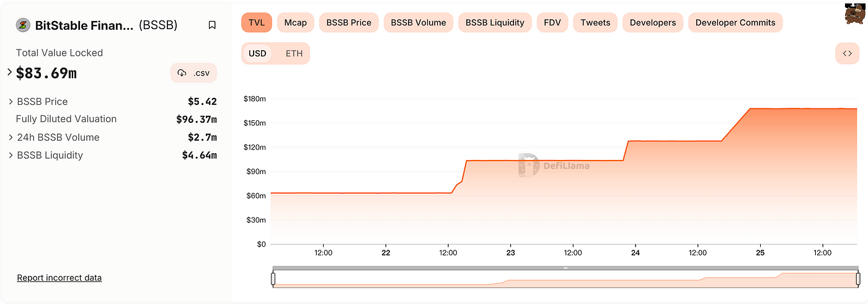Image resolution: width=868 pixels, height=305 pixels.
Task: Click the BitStable Finan... protocol name
Action: [84, 25]
